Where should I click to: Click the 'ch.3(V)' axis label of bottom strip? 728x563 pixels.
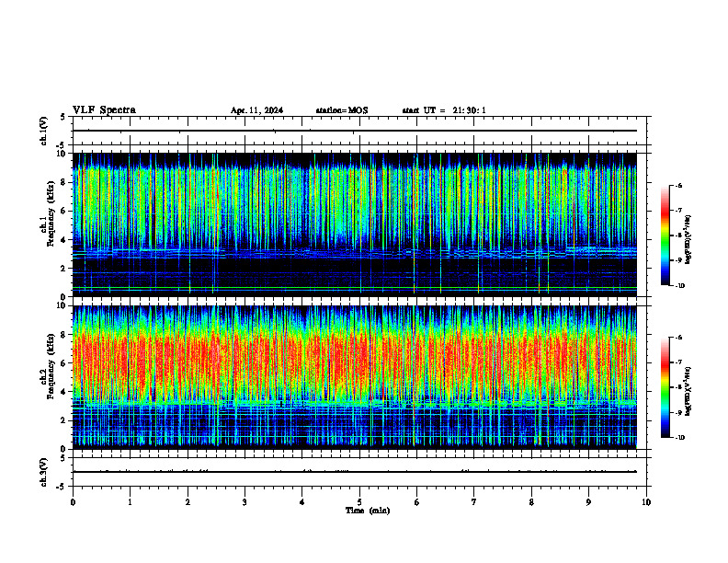click(x=44, y=472)
